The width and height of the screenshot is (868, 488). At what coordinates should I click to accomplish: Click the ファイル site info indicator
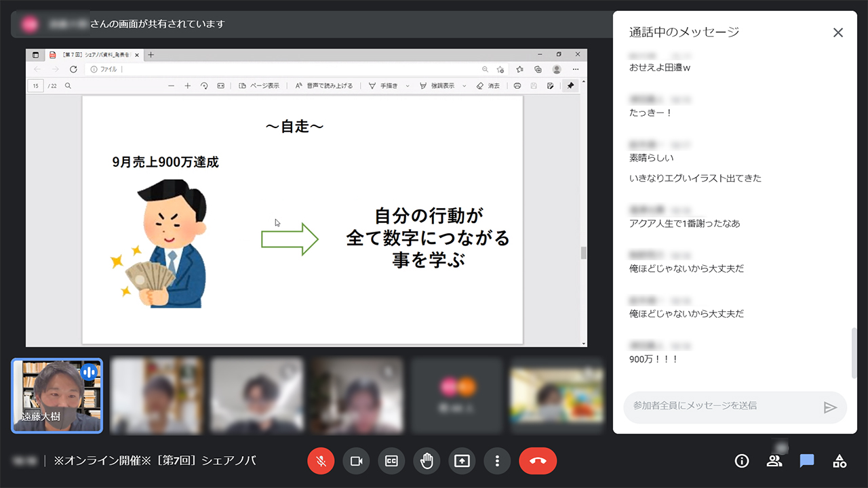(104, 69)
